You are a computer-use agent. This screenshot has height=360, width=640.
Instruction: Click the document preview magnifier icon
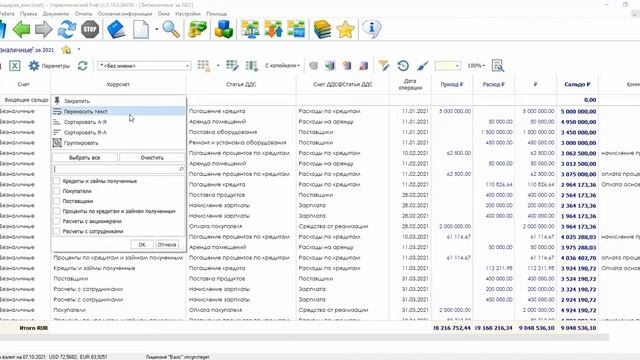point(498,65)
